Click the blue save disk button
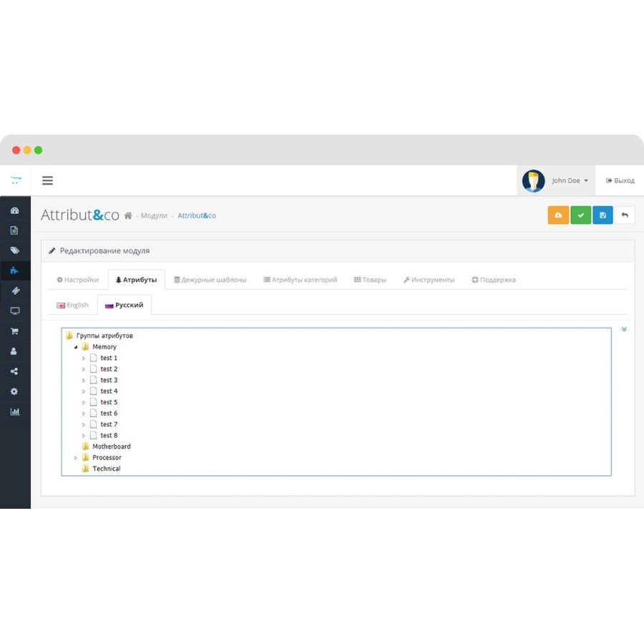644x644 pixels. [602, 215]
